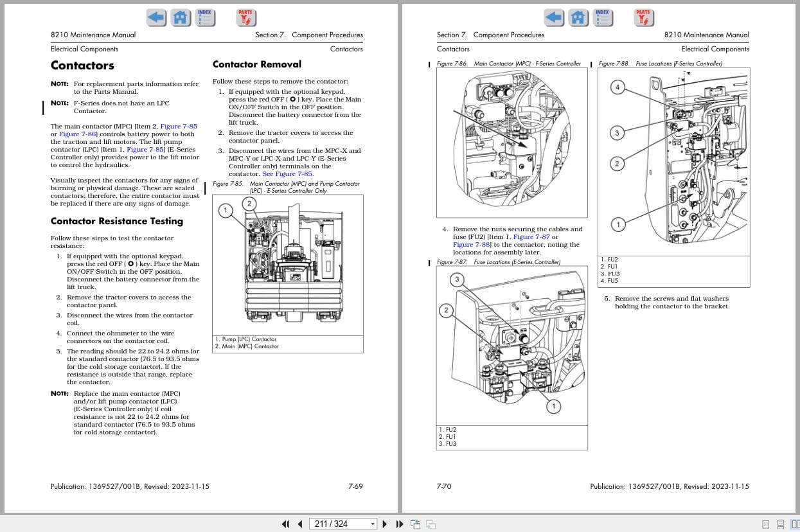Click 'Electrical Components' header on right page
Image resolution: width=800 pixels, height=532 pixels.
click(715, 49)
